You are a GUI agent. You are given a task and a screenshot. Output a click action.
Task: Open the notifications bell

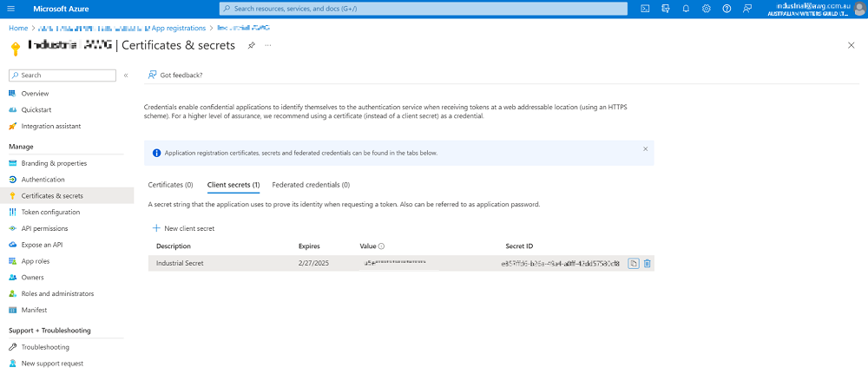pos(686,9)
